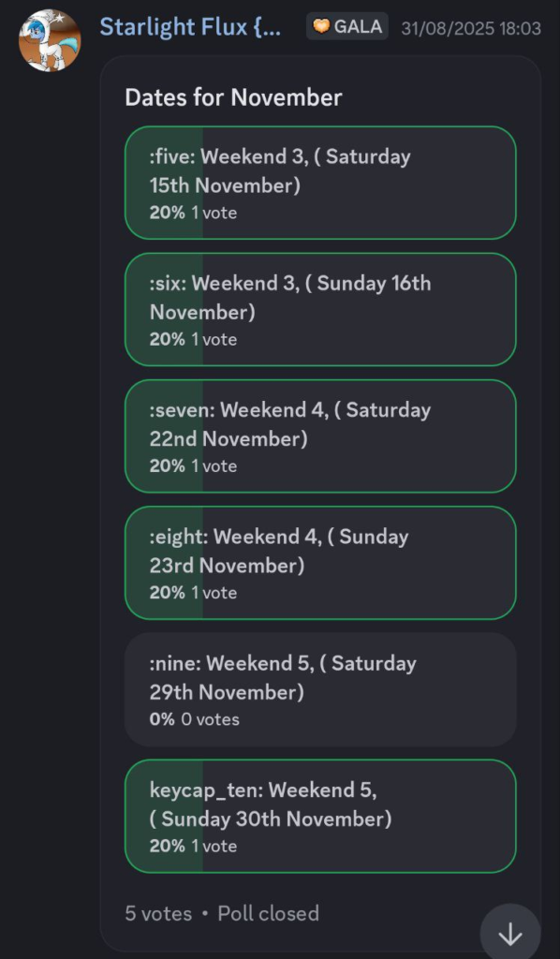Choose Sunday 30th November poll answer
This screenshot has width=560, height=959.
pyautogui.click(x=320, y=816)
